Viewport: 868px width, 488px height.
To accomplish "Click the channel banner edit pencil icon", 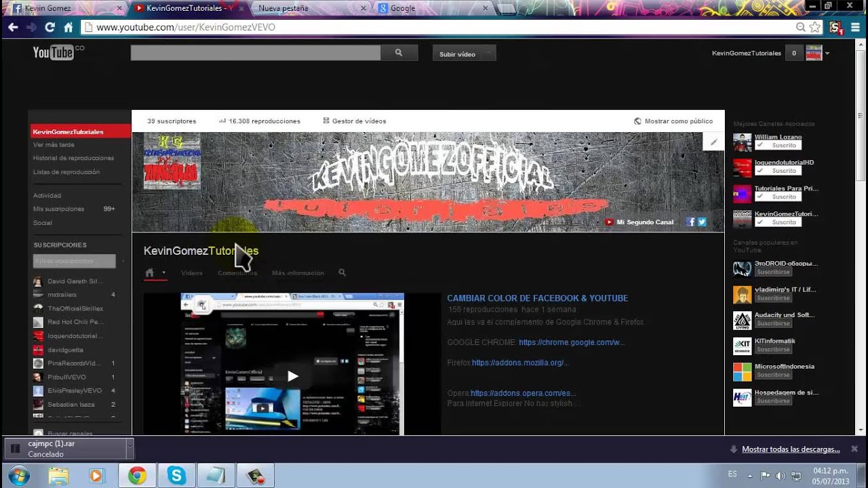I will pyautogui.click(x=713, y=142).
